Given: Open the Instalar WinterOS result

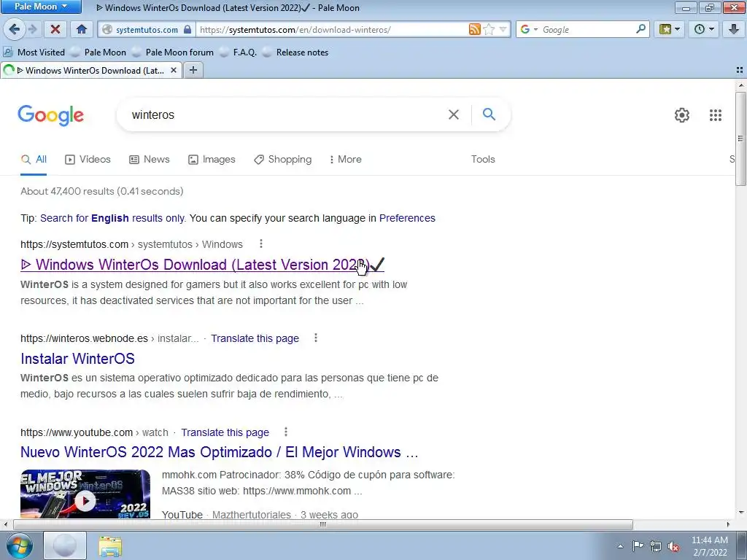Looking at the screenshot, I should (x=77, y=359).
